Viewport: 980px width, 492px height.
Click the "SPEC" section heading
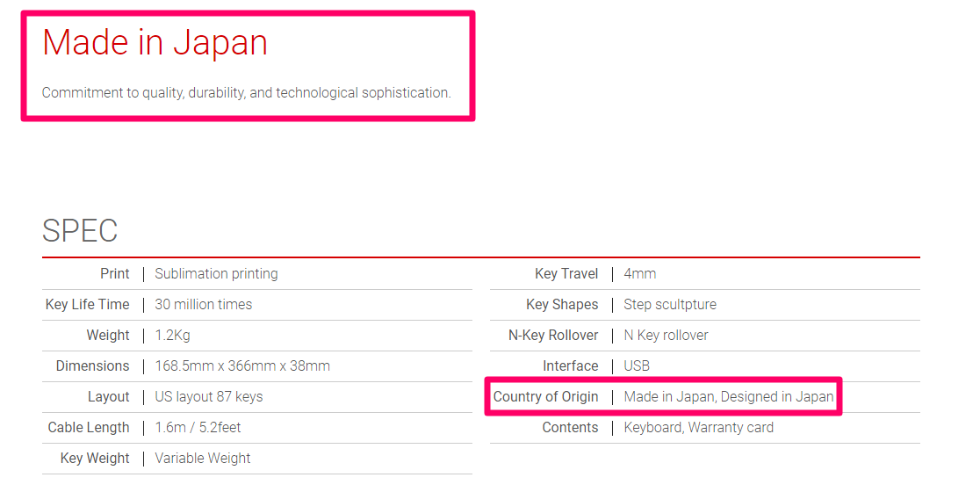(80, 230)
